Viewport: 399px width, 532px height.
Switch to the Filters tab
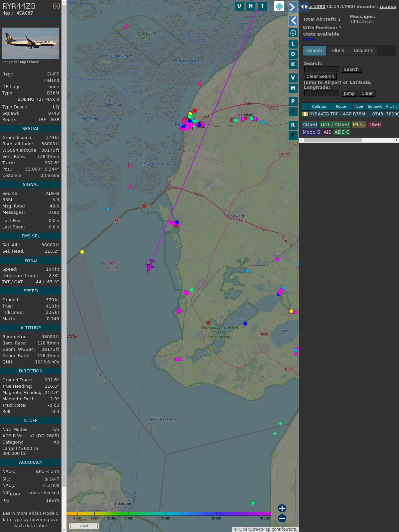337,51
